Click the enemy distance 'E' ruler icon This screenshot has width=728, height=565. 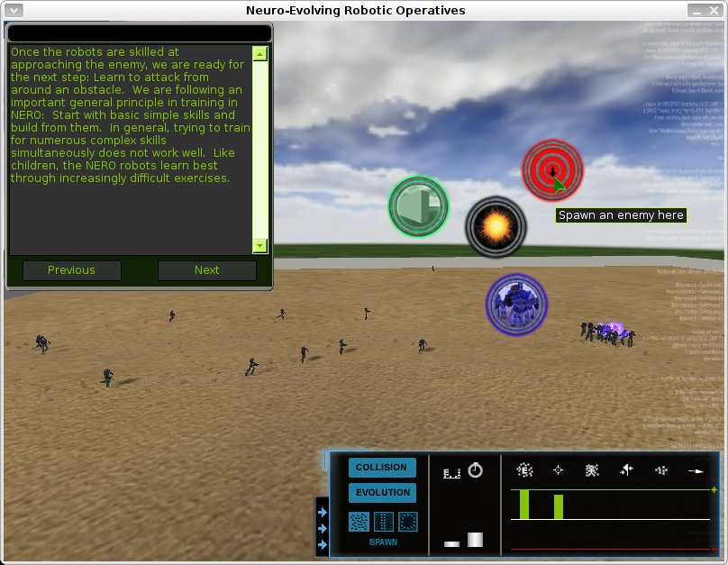click(451, 473)
